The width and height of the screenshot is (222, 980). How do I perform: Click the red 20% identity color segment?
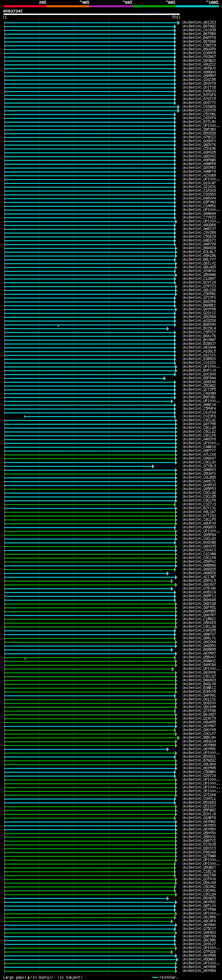[25, 6]
